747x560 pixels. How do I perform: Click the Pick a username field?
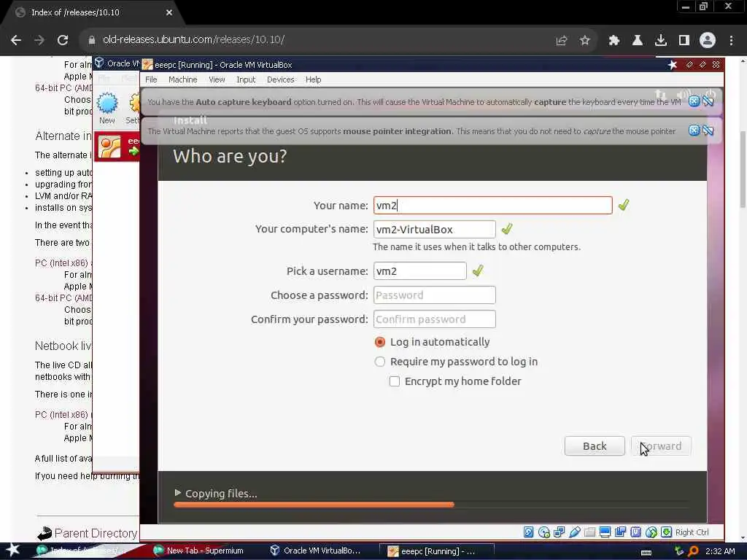(419, 271)
